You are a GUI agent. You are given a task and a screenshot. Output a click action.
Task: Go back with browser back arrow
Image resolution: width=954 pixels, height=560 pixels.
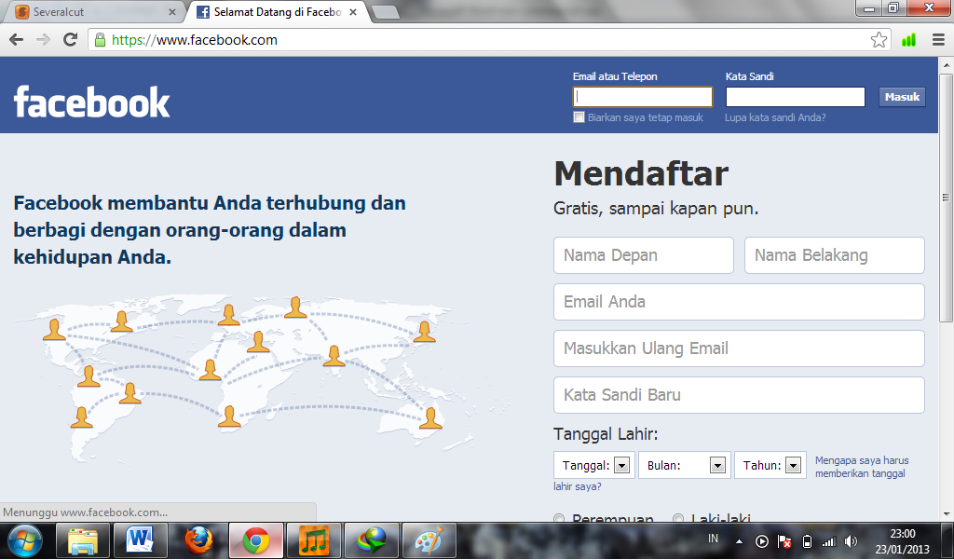pos(17,40)
